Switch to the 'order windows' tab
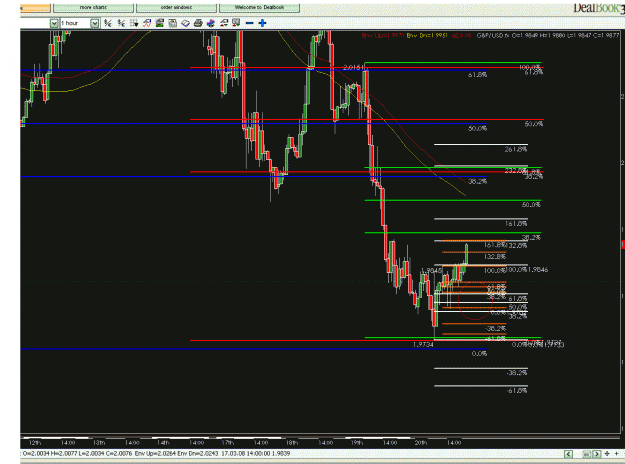This screenshot has height=464, width=625. coord(176,8)
